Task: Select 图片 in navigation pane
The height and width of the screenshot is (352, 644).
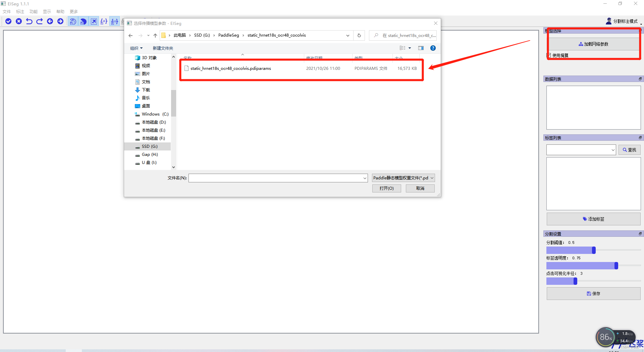Action: [146, 74]
